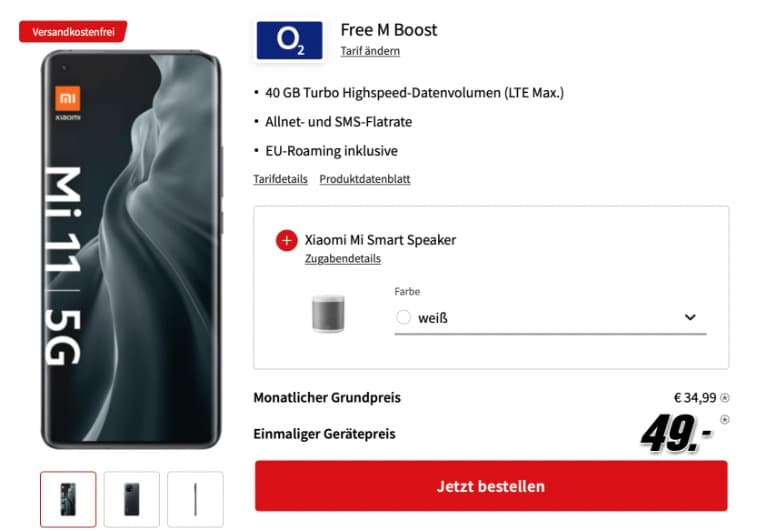Open the Tarif ändern link

click(x=370, y=51)
